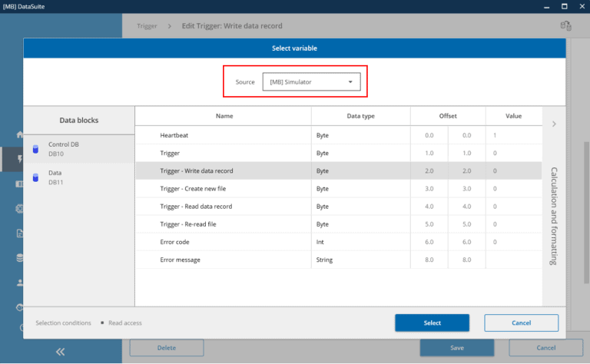Collapse the sidebar with the double-arrow icon

pyautogui.click(x=60, y=352)
